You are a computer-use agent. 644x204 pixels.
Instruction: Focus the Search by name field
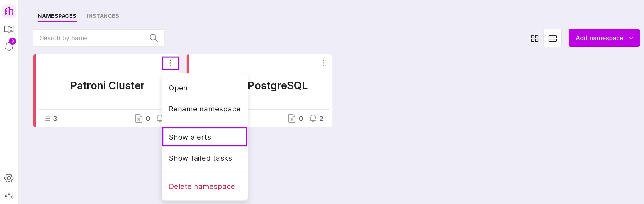coord(92,38)
